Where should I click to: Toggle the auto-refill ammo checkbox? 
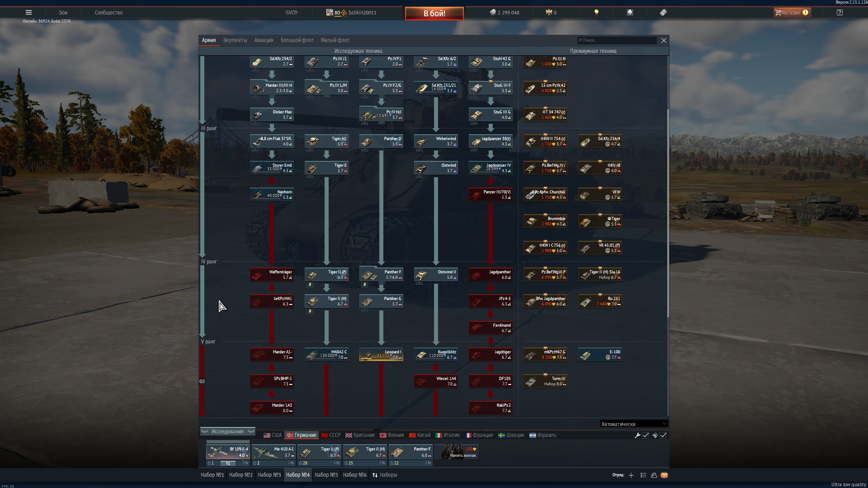click(x=663, y=436)
